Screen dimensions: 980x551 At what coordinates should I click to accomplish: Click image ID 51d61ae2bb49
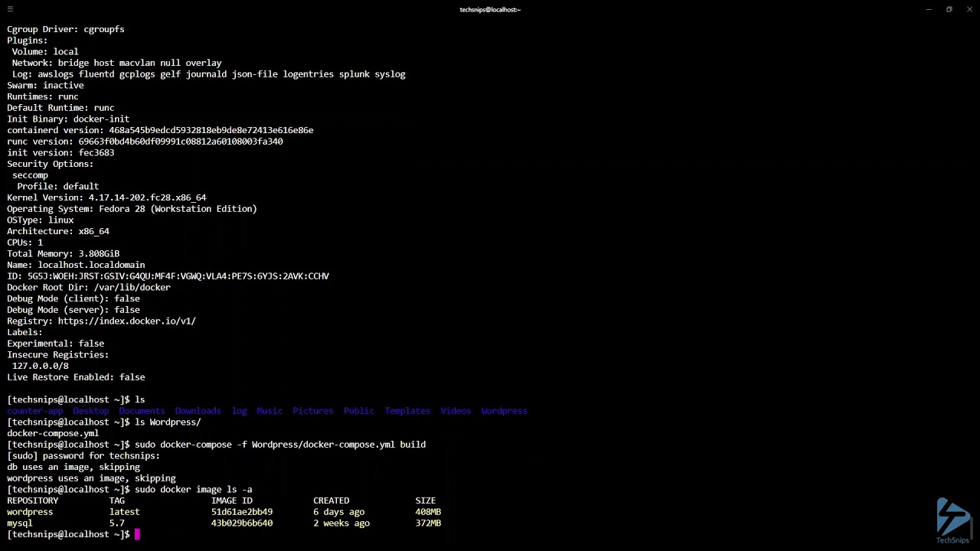pos(242,512)
